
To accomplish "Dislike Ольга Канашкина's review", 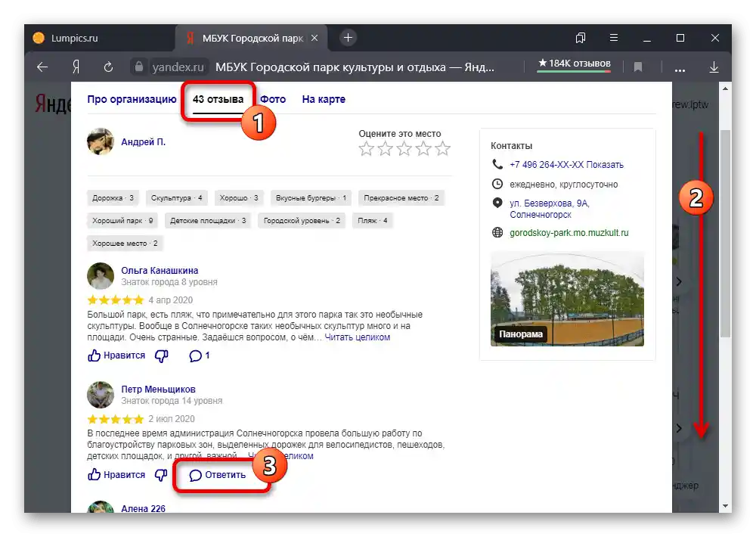I will pos(161,356).
